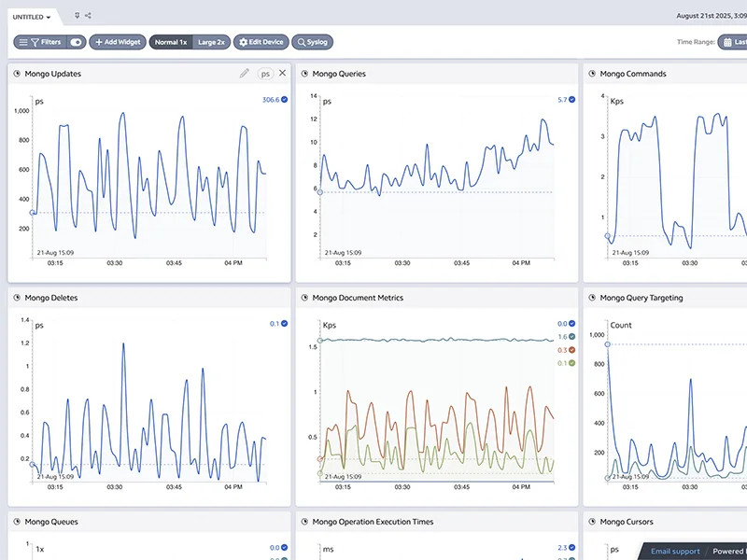The height and width of the screenshot is (560, 747).
Task: Toggle the 5.7 series check in Mongo Queries
Action: click(x=571, y=100)
